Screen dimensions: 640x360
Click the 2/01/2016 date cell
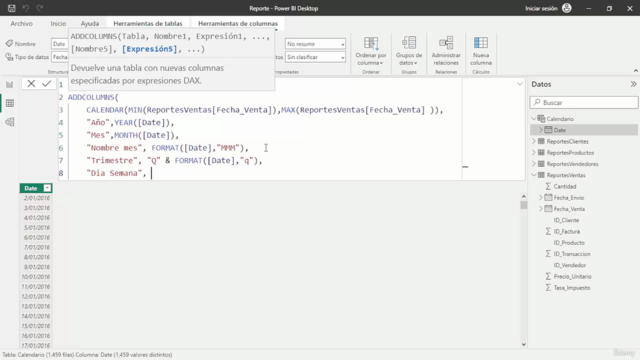pos(36,198)
